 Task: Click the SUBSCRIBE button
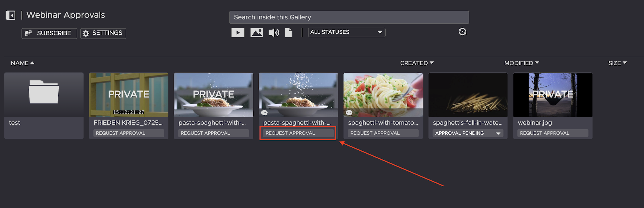[x=49, y=33]
